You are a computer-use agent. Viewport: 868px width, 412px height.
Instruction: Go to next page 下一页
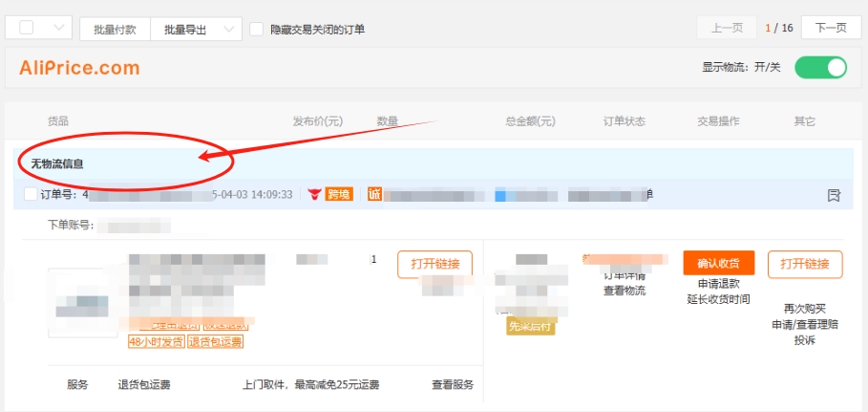point(831,29)
